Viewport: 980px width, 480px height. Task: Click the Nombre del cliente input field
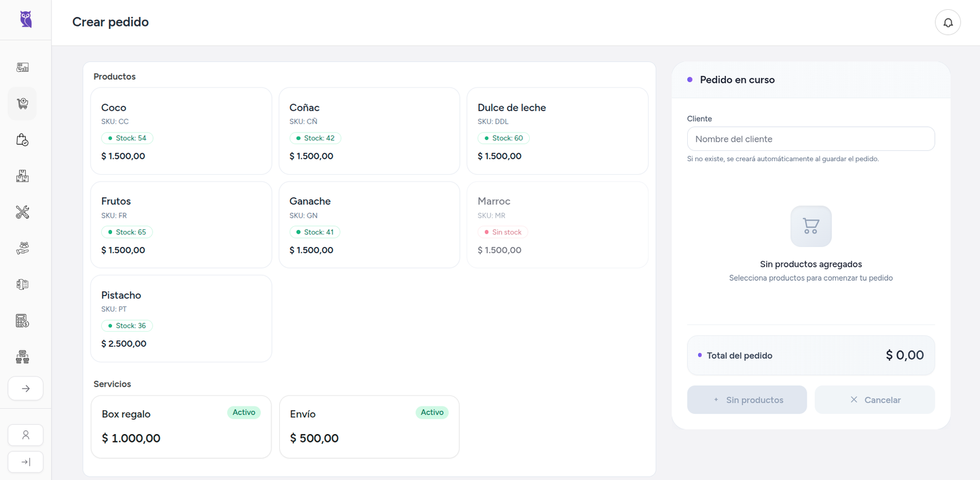tap(810, 139)
